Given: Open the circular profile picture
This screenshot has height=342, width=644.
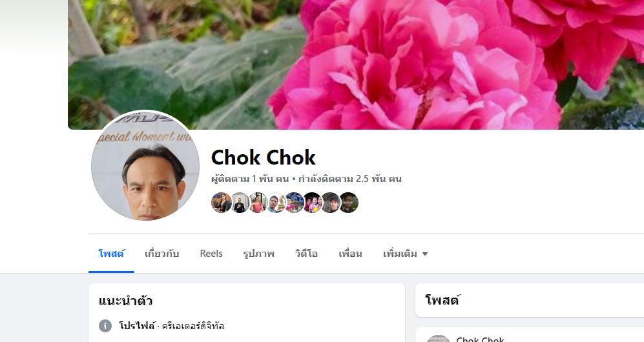Looking at the screenshot, I should click(x=145, y=166).
